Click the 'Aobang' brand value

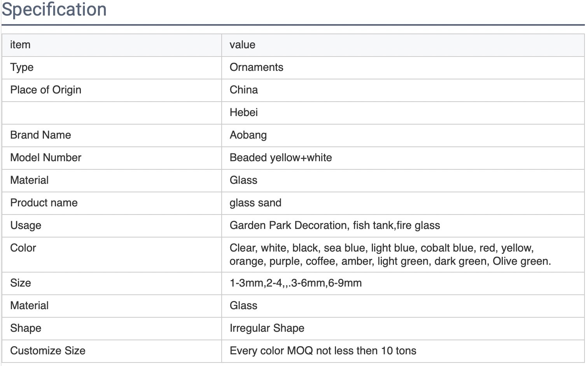(x=248, y=135)
